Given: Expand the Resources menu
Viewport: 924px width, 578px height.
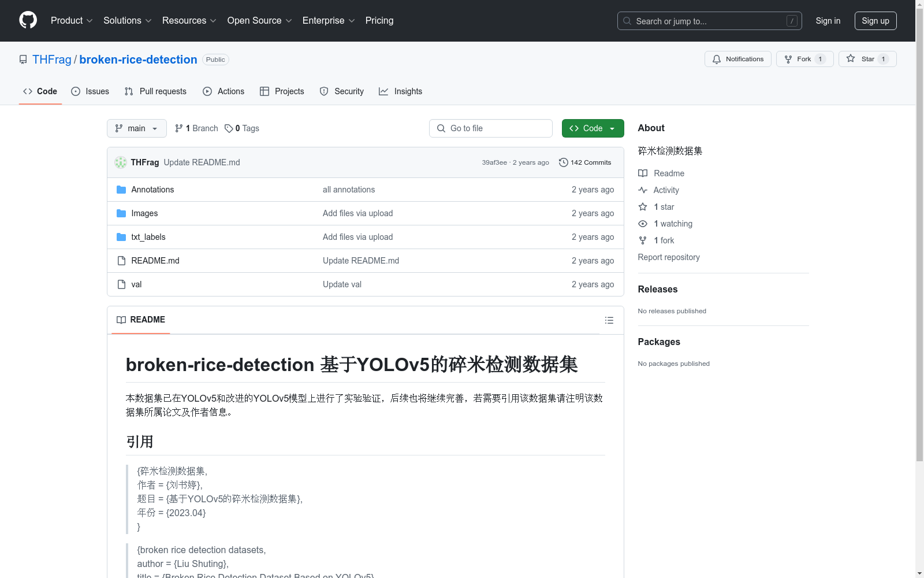Looking at the screenshot, I should point(189,20).
